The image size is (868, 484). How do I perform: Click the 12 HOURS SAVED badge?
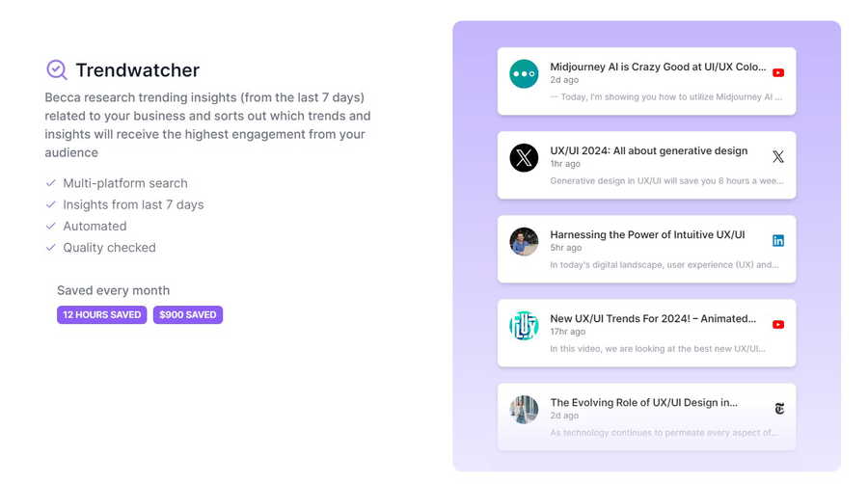pyautogui.click(x=102, y=314)
